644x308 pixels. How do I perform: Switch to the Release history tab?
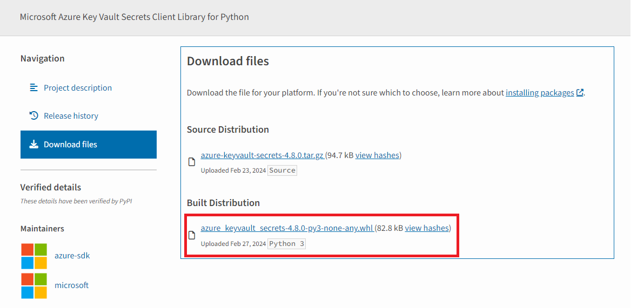point(71,116)
